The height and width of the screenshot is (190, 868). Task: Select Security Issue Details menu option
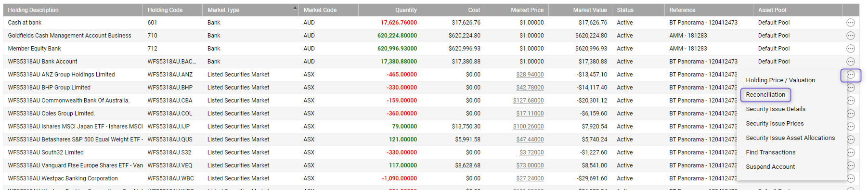tap(775, 109)
